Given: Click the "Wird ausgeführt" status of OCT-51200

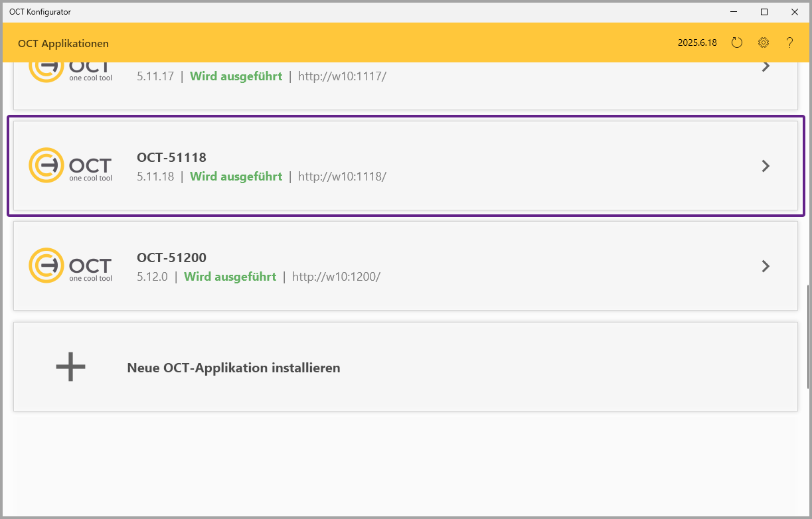Looking at the screenshot, I should coord(230,277).
